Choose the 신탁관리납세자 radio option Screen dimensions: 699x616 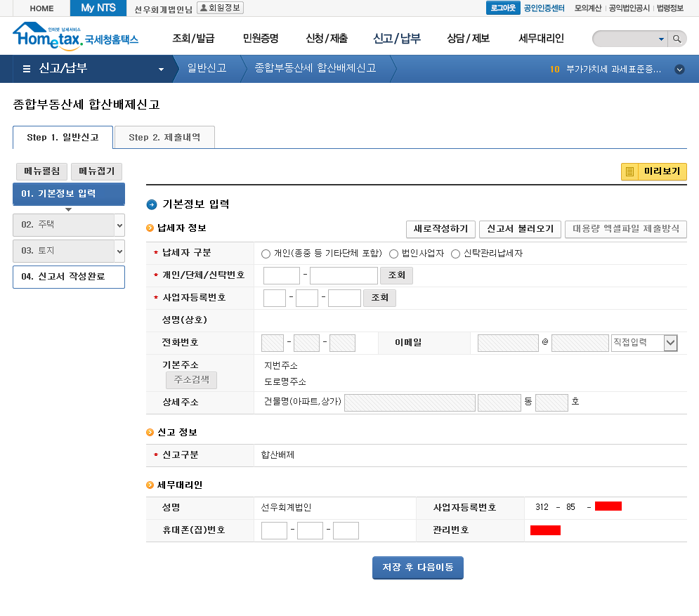point(456,254)
